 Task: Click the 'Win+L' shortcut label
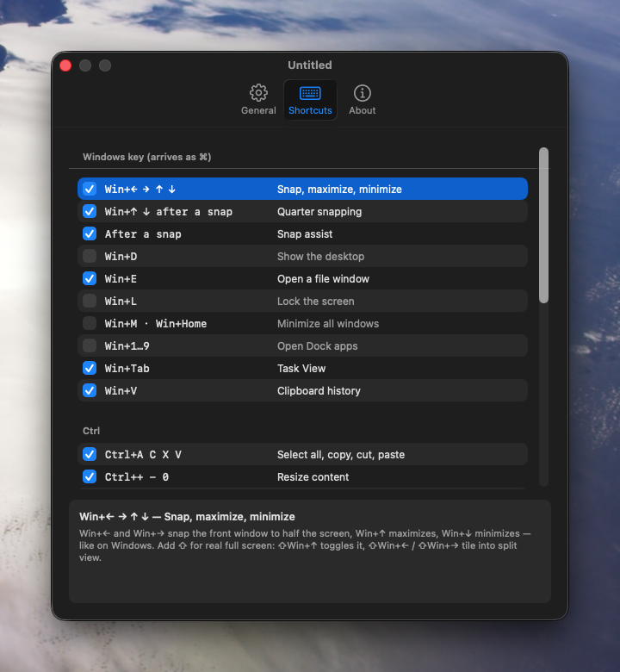[x=121, y=302]
